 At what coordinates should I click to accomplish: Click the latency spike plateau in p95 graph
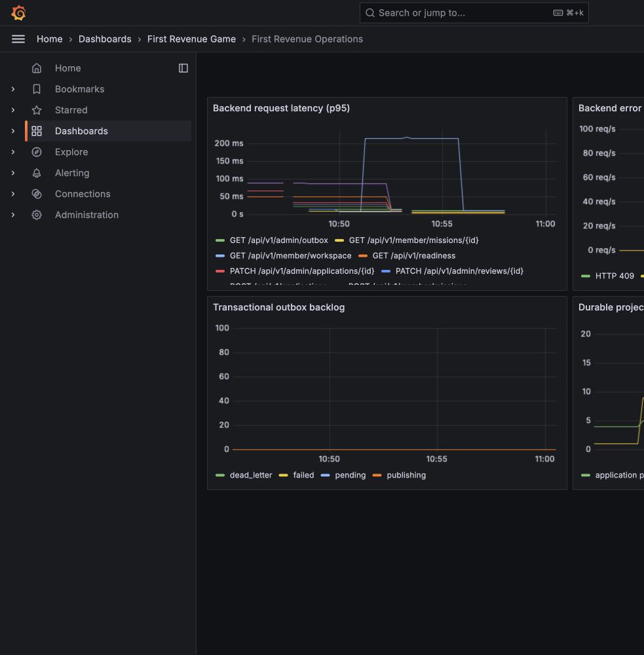411,138
